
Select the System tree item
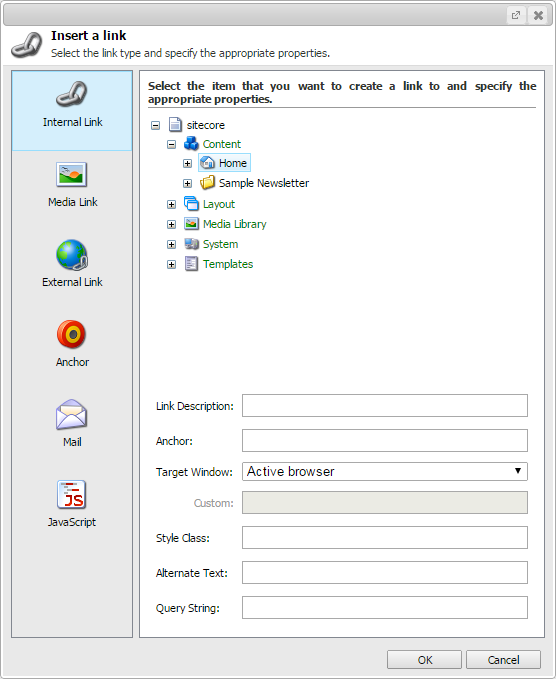pos(220,244)
